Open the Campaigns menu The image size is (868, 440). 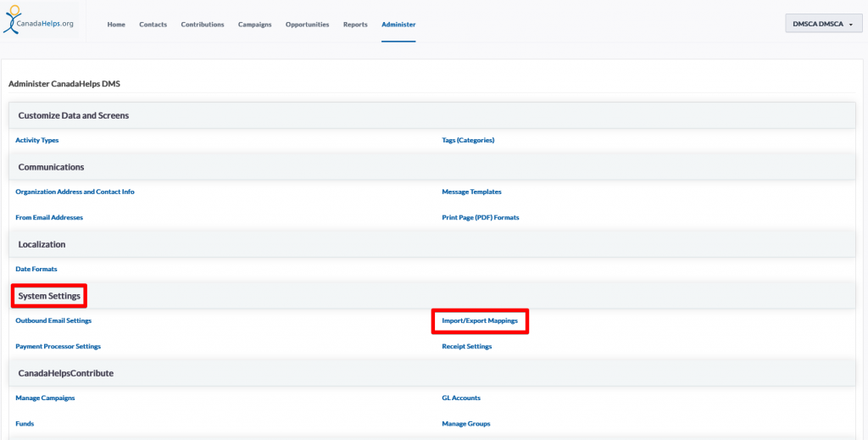point(254,25)
